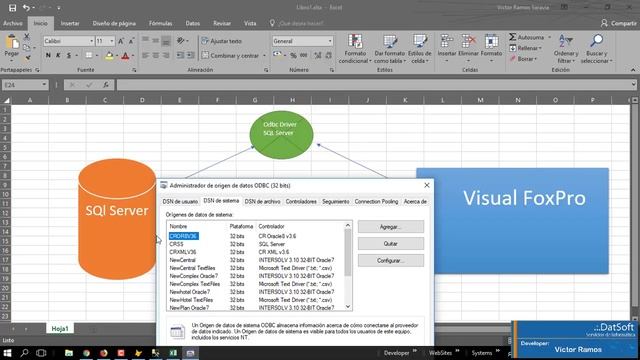The width and height of the screenshot is (640, 360).
Task: Open the General number format dropdown
Action: click(330, 41)
